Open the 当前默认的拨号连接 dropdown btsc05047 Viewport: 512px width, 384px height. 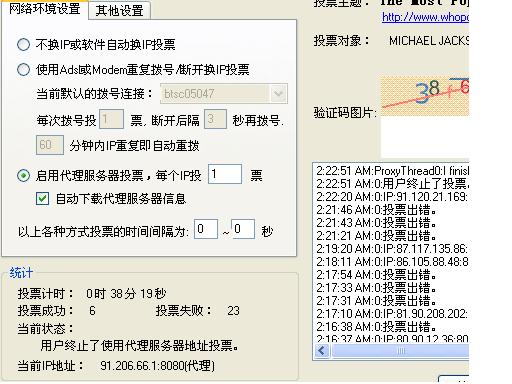tap(224, 93)
